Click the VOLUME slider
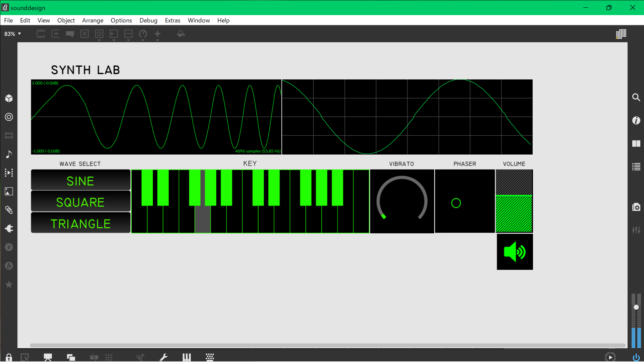Screen dimensions: 644x362 [514, 201]
